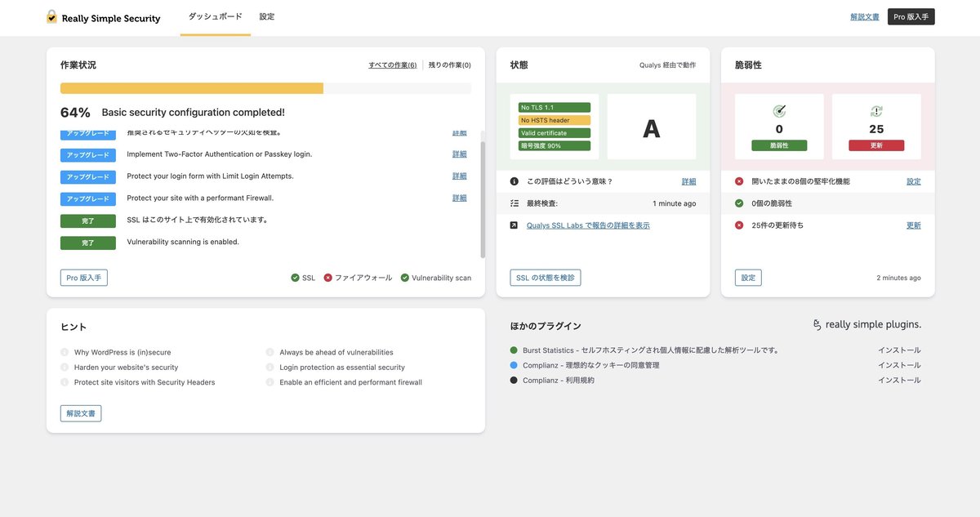Click the red ファイアウォール status cross icon
The height and width of the screenshot is (517, 980).
pyautogui.click(x=328, y=278)
